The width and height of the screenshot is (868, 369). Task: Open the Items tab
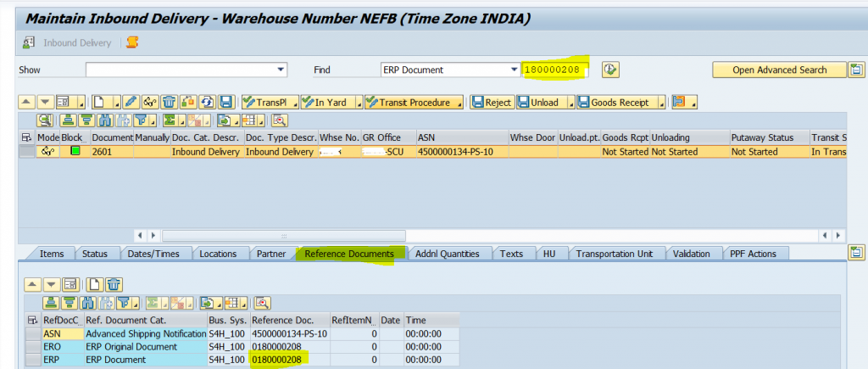point(52,254)
